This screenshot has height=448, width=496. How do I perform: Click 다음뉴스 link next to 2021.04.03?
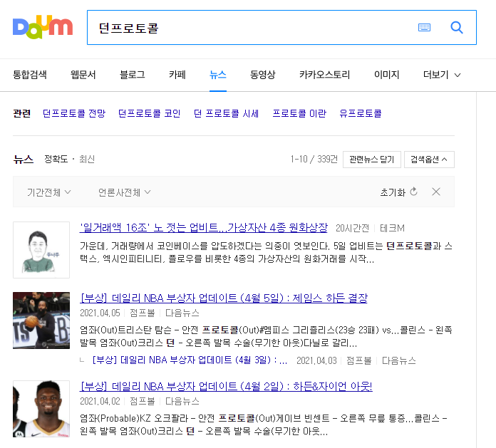[399, 360]
